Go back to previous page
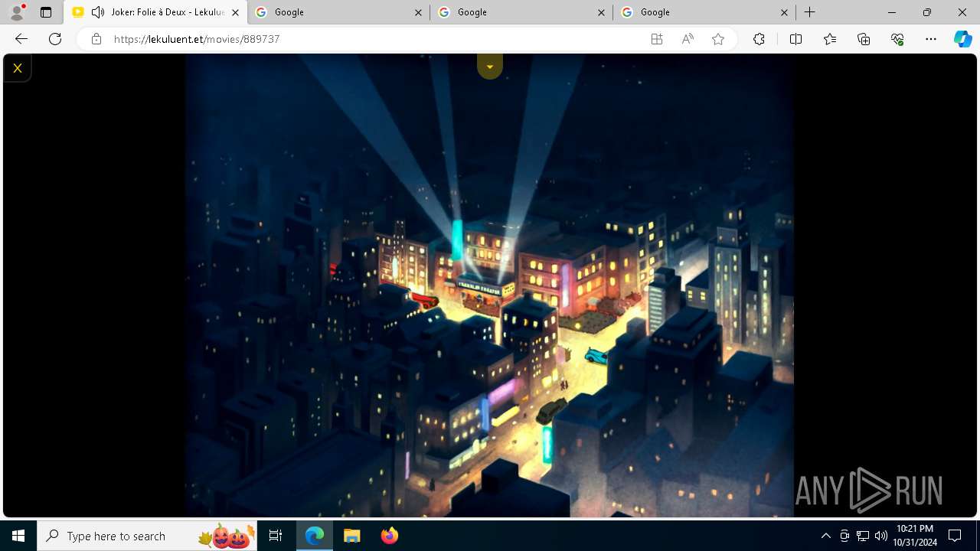The width and height of the screenshot is (980, 551). 21,39
